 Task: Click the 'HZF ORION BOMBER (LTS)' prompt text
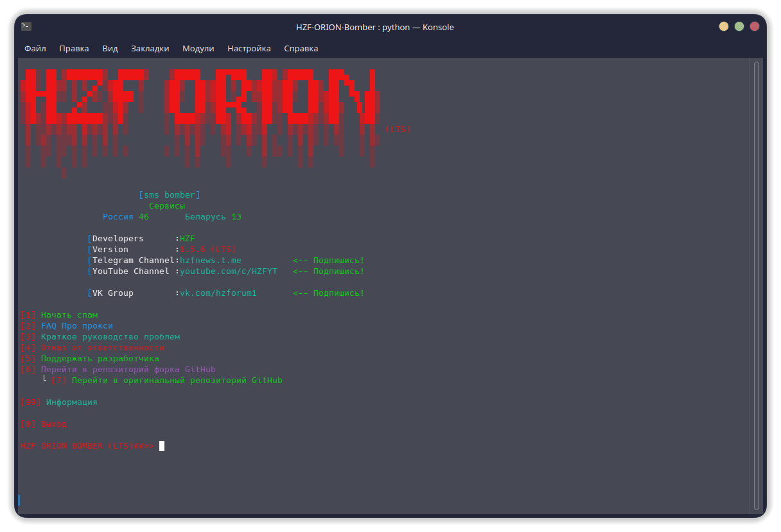[77, 445]
